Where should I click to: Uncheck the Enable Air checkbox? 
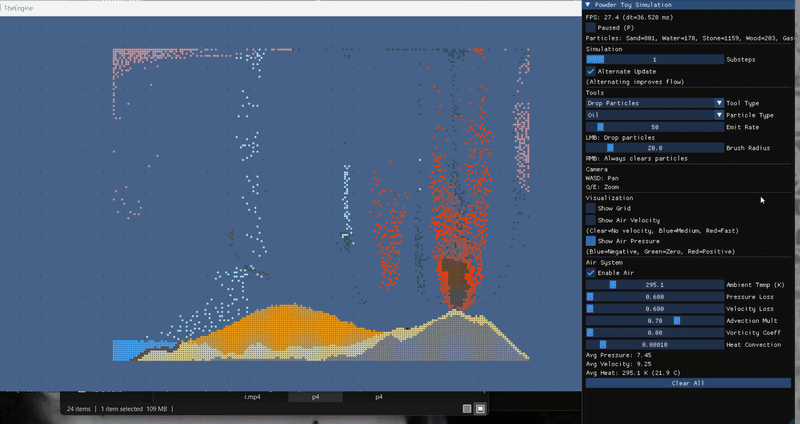[x=591, y=273]
